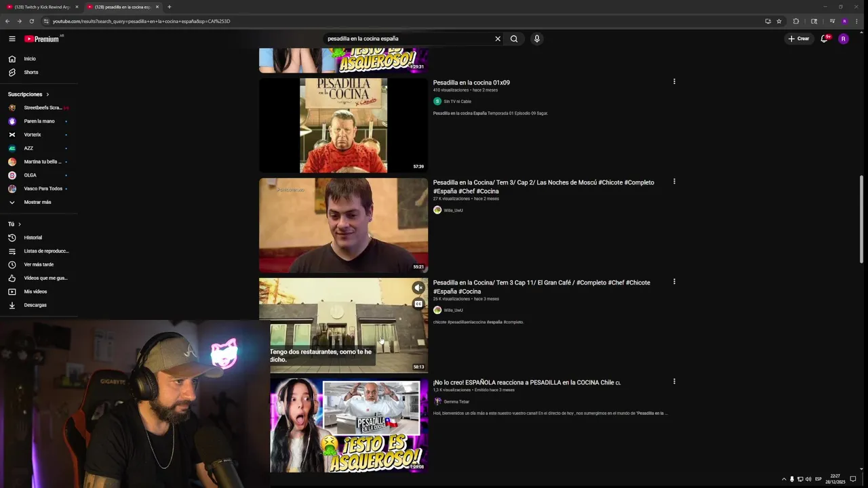
Task: Open media controls icon in toolbar
Action: [832, 21]
